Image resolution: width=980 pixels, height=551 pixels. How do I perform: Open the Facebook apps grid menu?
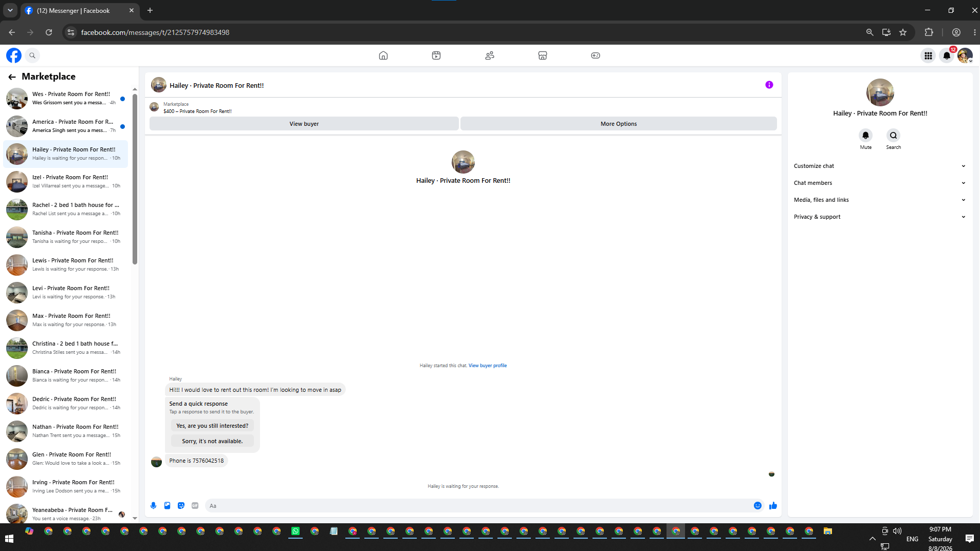tap(928, 55)
